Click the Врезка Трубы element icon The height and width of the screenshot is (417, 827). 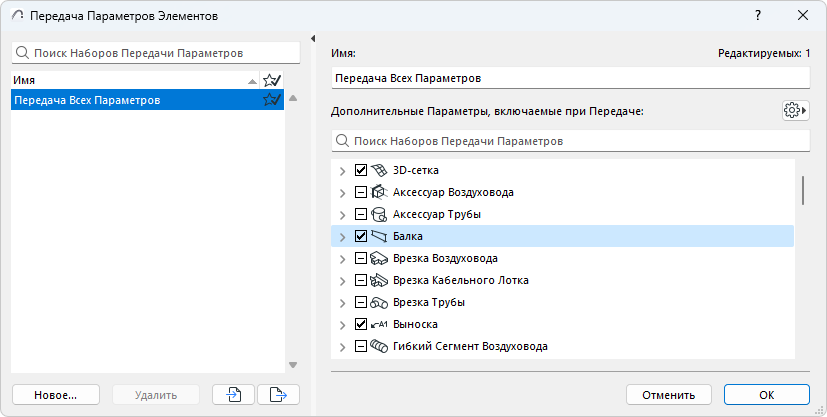coord(380,303)
